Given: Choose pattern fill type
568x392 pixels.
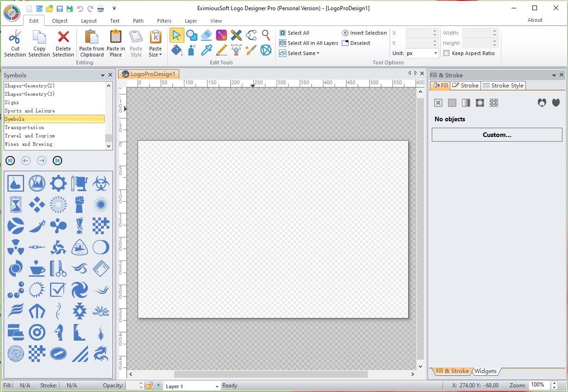Looking at the screenshot, I should (494, 103).
